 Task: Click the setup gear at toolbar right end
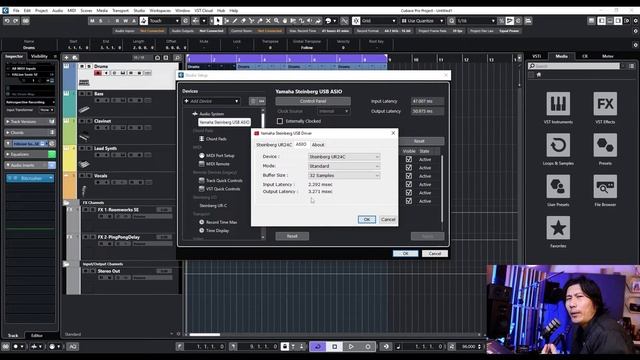[636, 21]
